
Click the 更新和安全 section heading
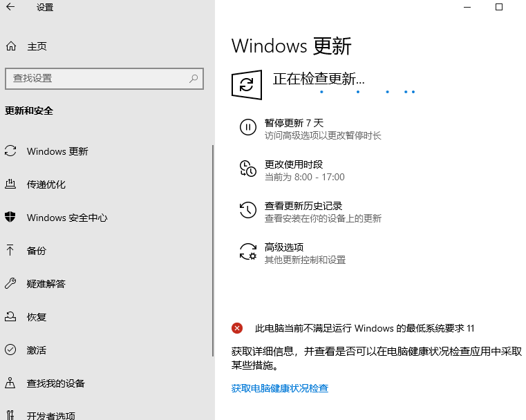pyautogui.click(x=29, y=111)
